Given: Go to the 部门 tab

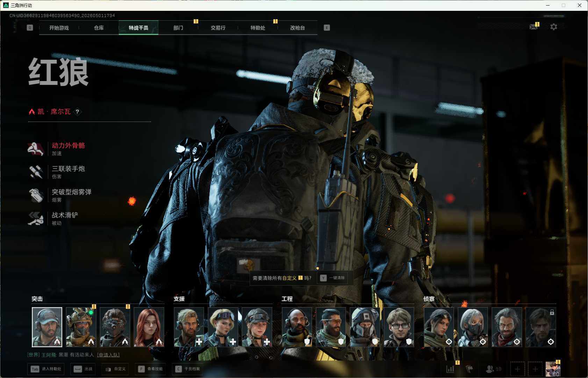Looking at the screenshot, I should pos(178,28).
